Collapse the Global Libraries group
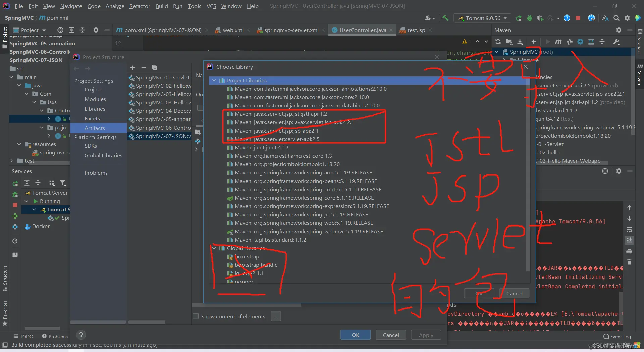This screenshot has width=644, height=352. [x=214, y=248]
